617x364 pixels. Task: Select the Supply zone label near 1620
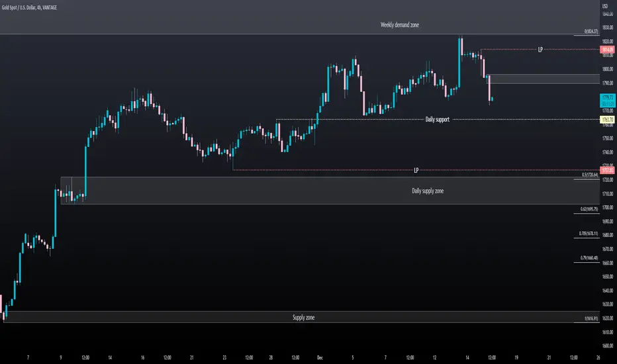(x=303, y=318)
